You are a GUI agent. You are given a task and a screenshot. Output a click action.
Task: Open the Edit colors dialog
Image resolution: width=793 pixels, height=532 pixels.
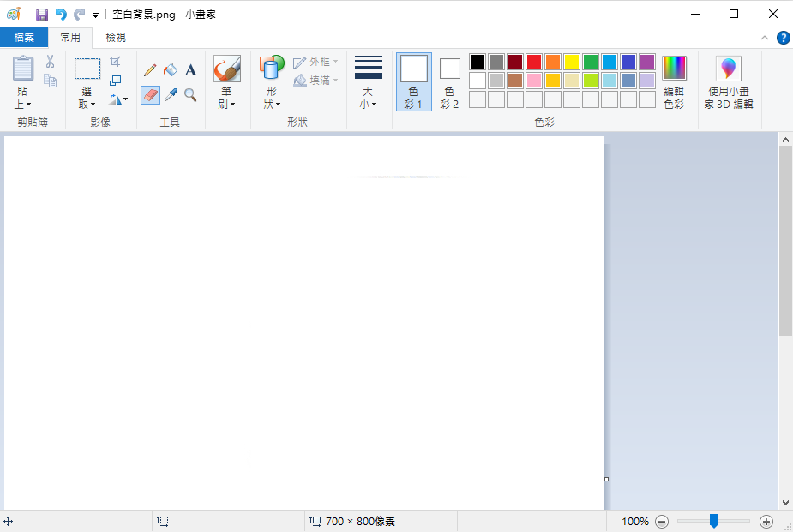click(674, 83)
